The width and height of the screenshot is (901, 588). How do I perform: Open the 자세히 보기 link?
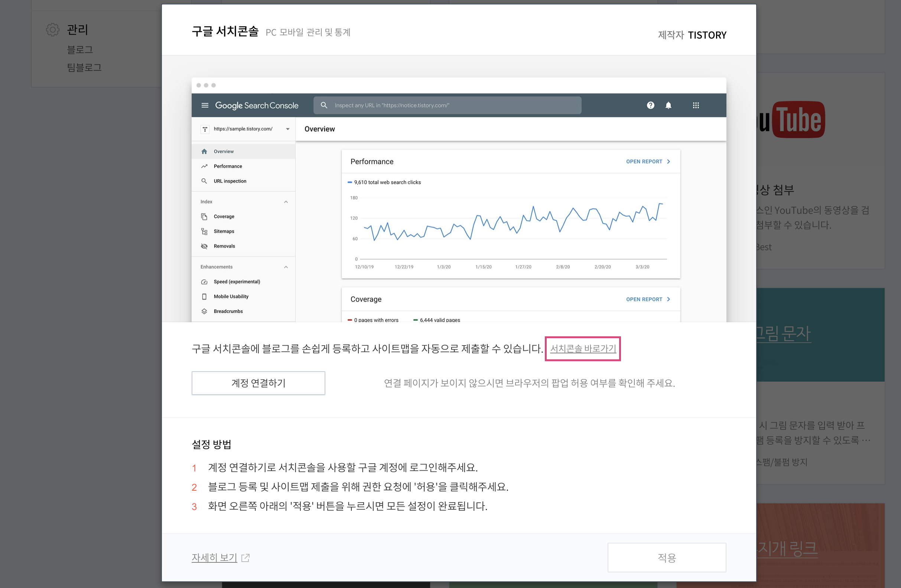click(214, 557)
